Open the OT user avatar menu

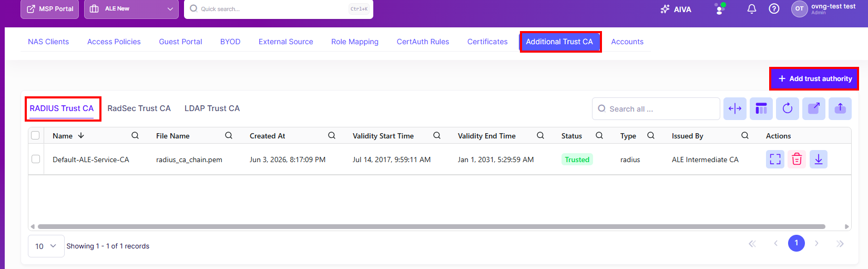coord(799,9)
